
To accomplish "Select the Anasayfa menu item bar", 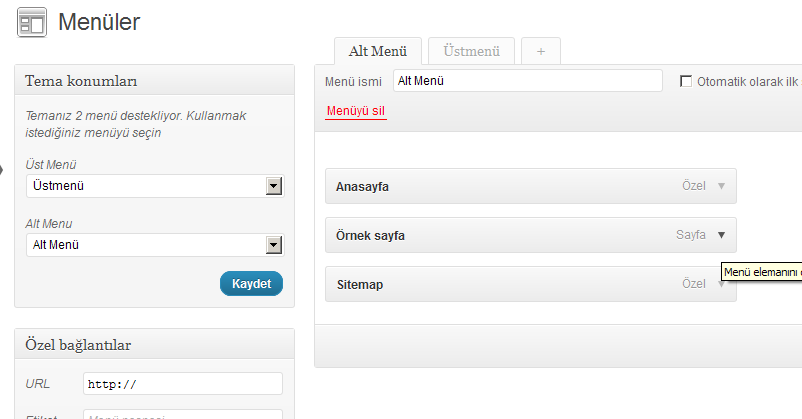I will click(x=530, y=186).
